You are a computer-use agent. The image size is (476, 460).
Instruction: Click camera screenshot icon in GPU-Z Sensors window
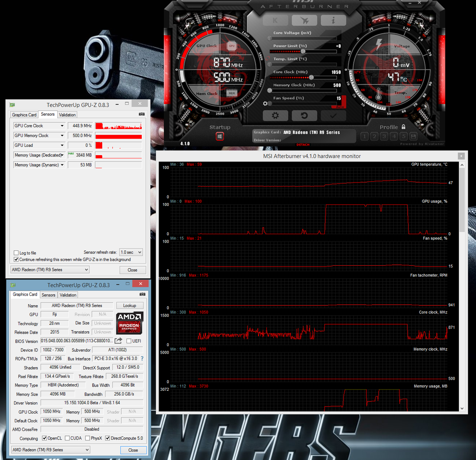pos(141,114)
